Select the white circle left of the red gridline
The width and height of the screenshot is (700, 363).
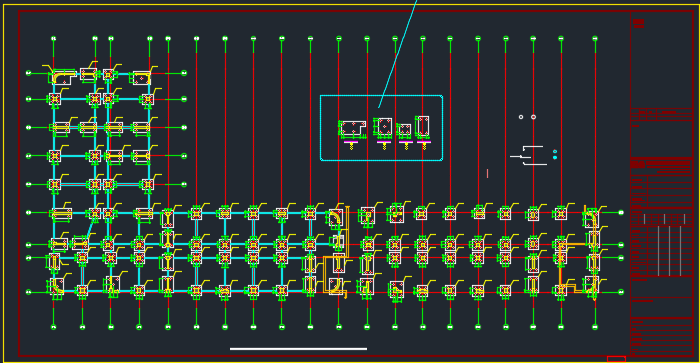click(x=521, y=117)
